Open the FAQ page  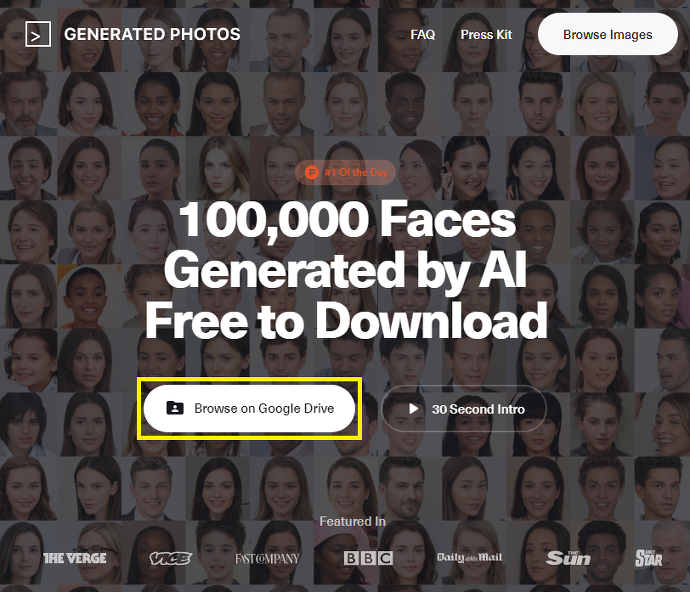click(422, 34)
